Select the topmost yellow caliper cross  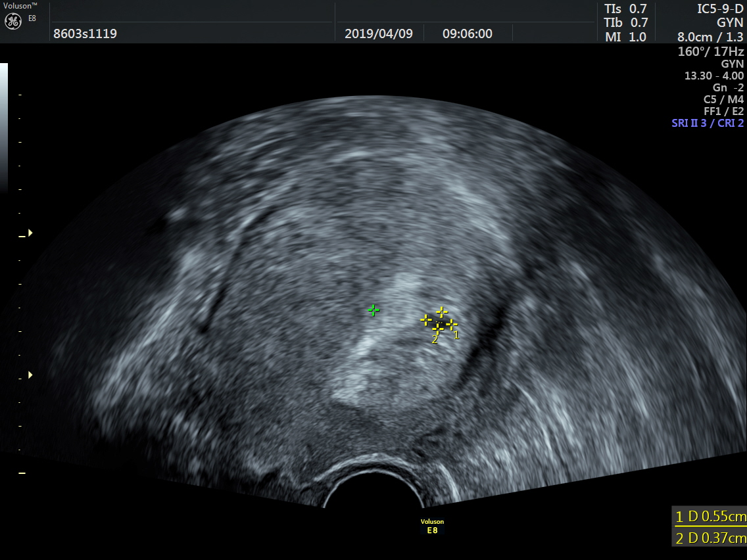click(442, 312)
